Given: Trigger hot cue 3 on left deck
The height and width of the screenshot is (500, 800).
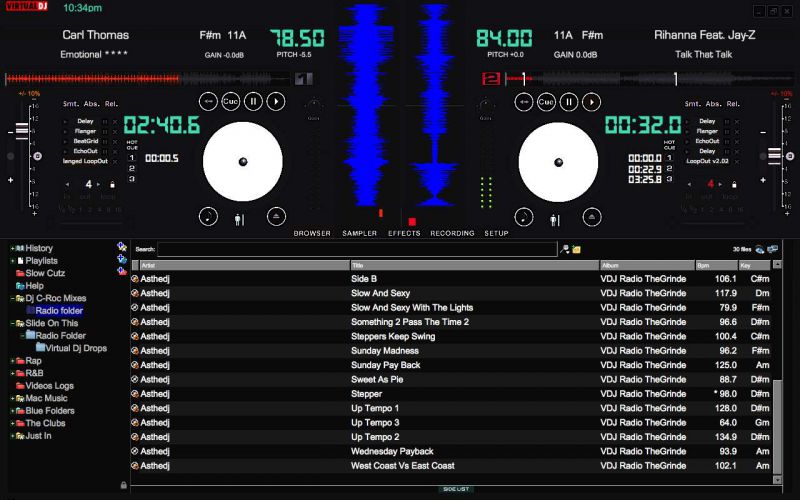Looking at the screenshot, I should (132, 179).
